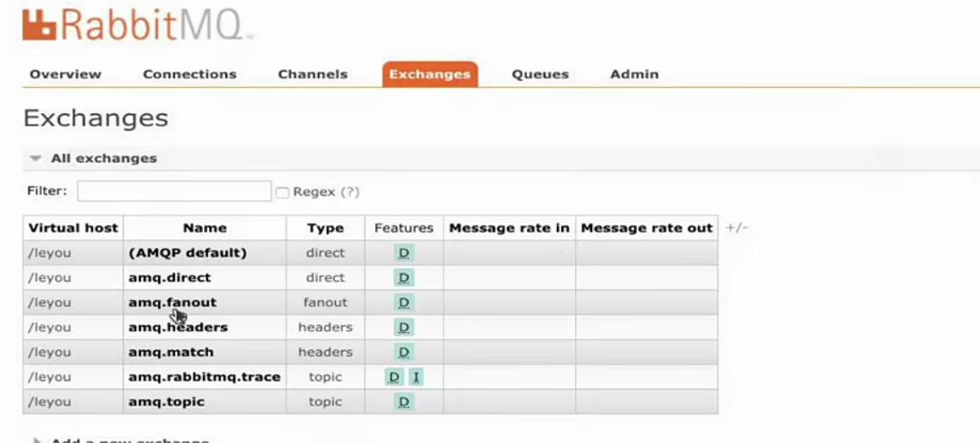
Task: Enable the Regex checkbox
Action: tap(282, 193)
